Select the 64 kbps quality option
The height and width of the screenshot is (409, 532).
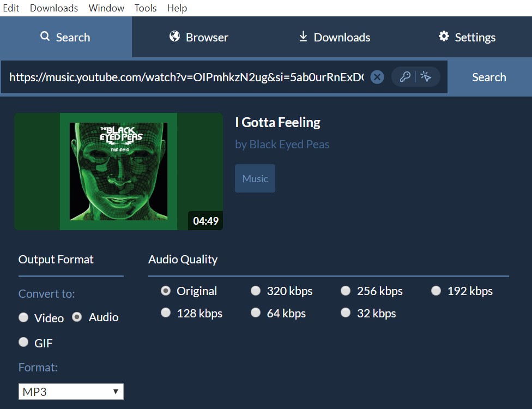click(256, 312)
